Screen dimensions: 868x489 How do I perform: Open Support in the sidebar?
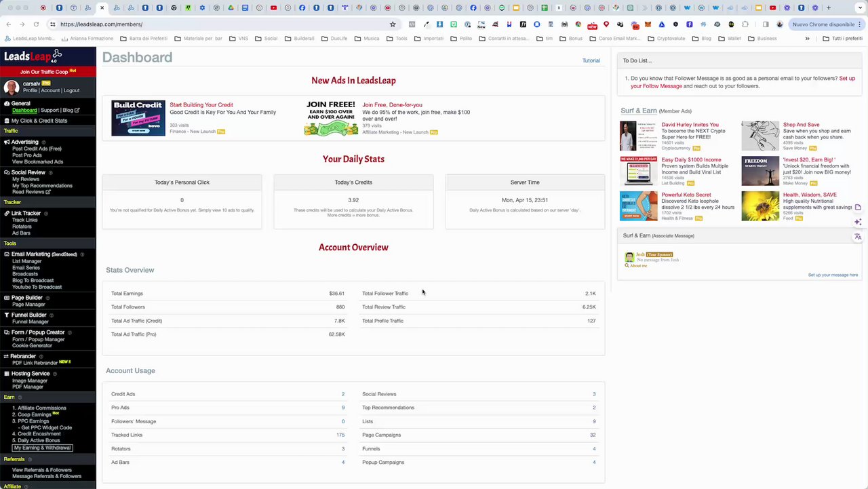(x=50, y=111)
